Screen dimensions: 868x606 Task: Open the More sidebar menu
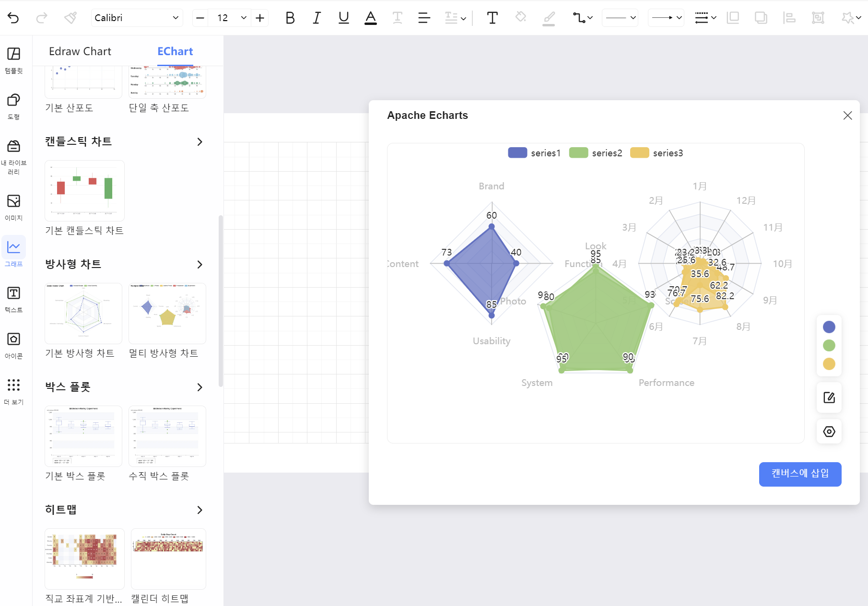click(14, 392)
